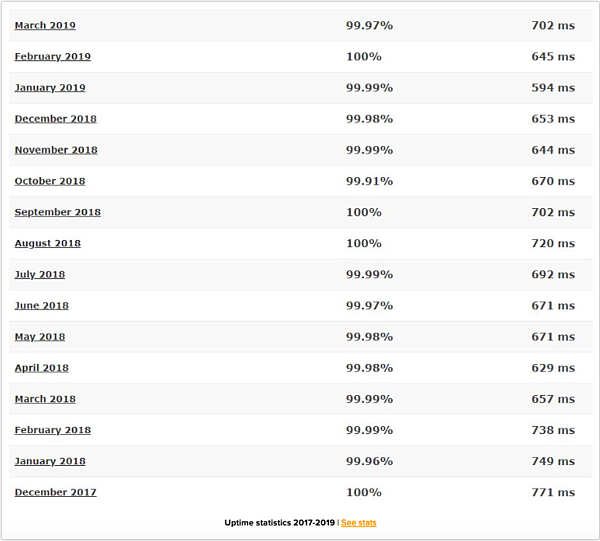Select the January 2019 link

tap(50, 88)
